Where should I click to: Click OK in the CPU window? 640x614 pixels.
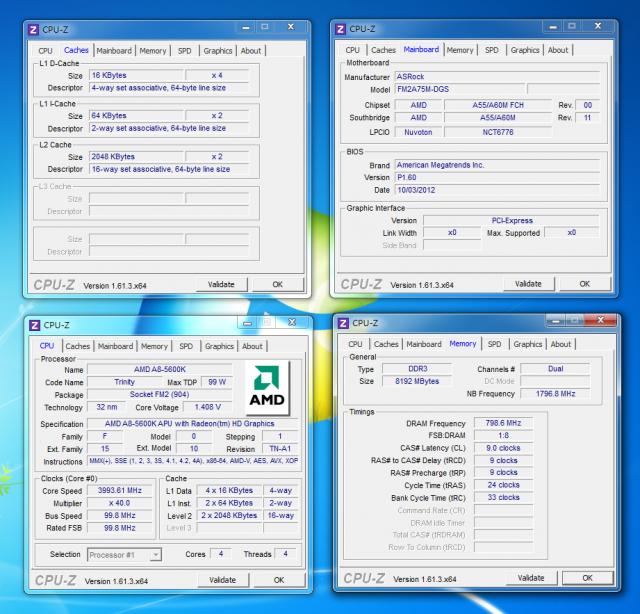[279, 580]
